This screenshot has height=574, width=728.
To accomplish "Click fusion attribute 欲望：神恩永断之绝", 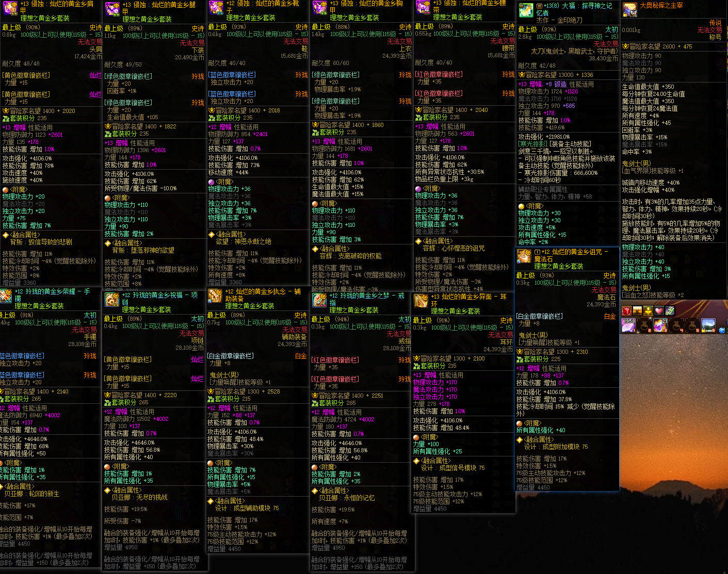I will (244, 242).
